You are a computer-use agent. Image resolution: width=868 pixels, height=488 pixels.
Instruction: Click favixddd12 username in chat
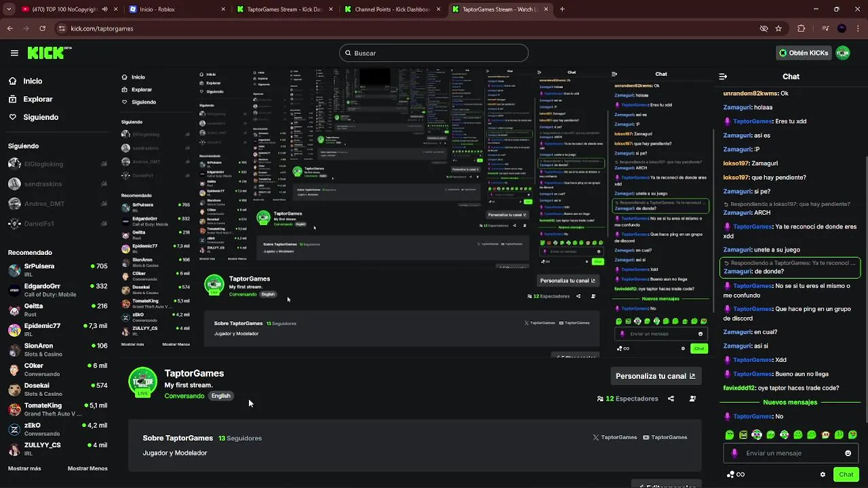coord(738,388)
